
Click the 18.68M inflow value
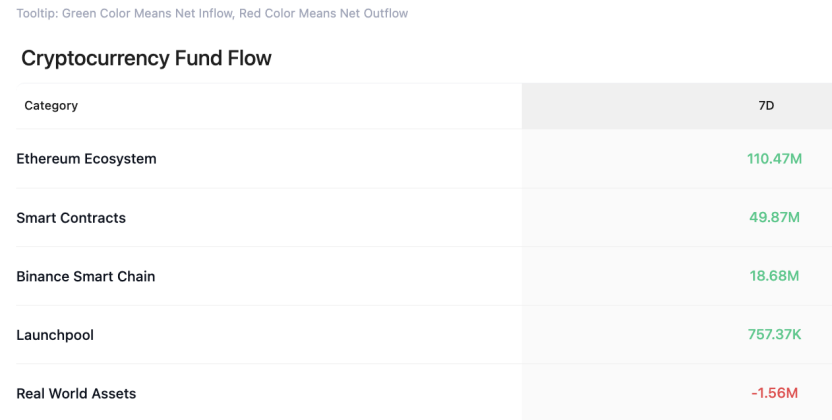(x=774, y=276)
